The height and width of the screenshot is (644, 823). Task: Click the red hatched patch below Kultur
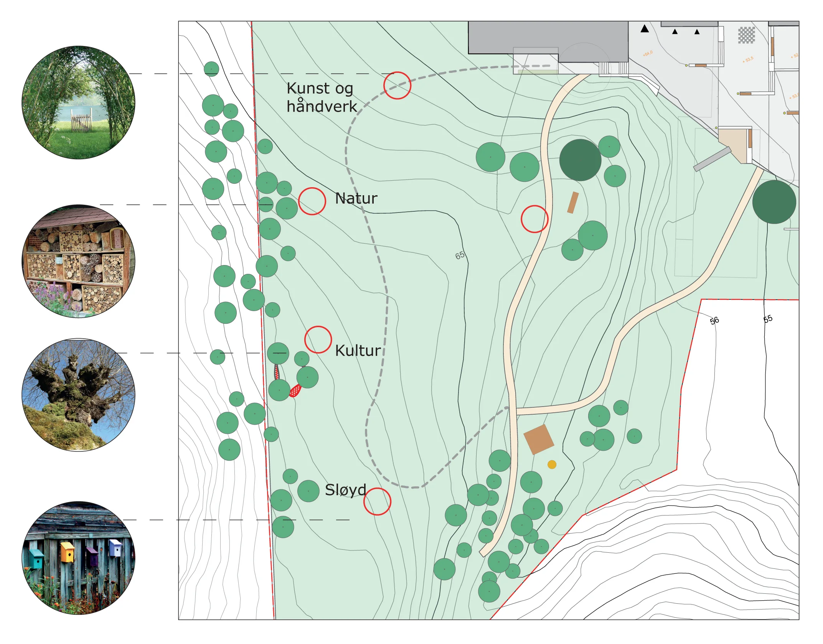[295, 390]
